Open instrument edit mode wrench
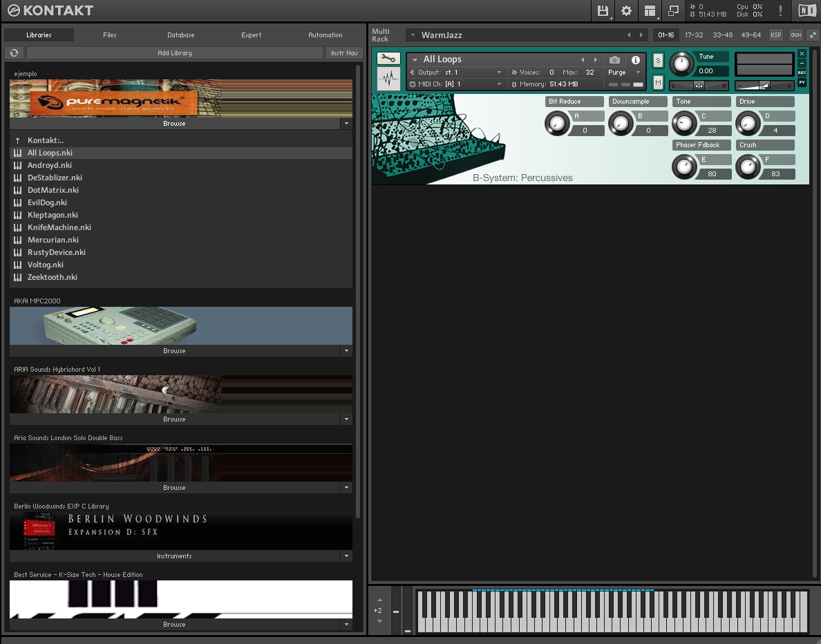This screenshot has width=821, height=644. [x=388, y=58]
